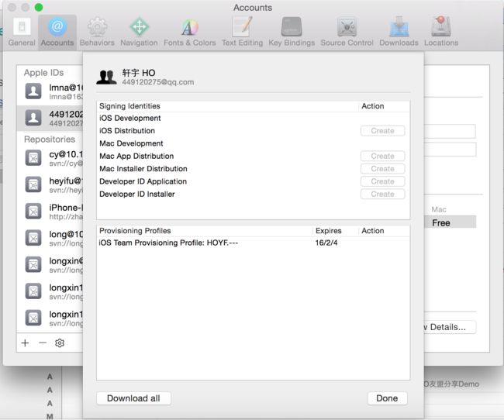Screen dimensions: 504x420
Task: Add a new account with plus button
Action: tap(25, 343)
